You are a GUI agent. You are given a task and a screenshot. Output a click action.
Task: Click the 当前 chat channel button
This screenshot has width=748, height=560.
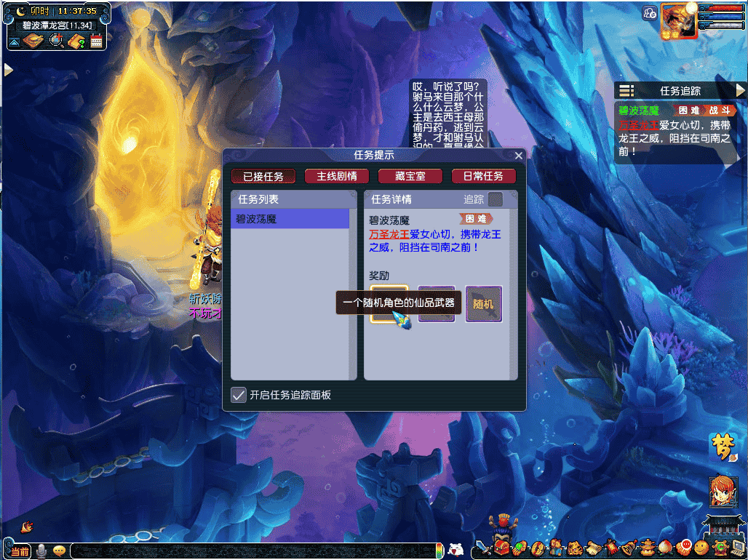pyautogui.click(x=20, y=551)
